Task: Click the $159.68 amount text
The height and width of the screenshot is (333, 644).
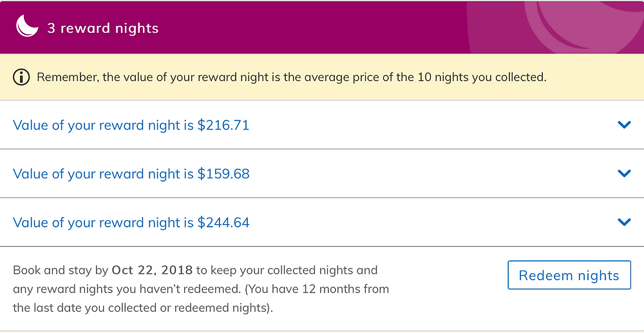Action: [223, 174]
